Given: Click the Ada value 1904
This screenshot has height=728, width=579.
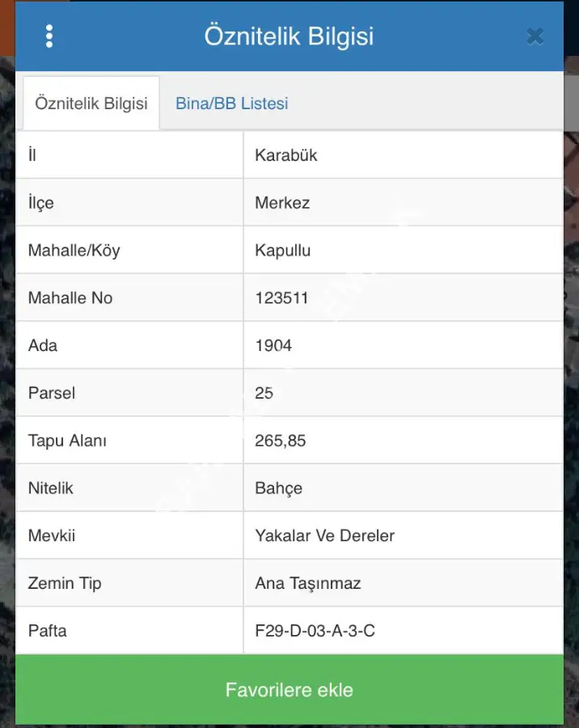Looking at the screenshot, I should pos(273,345).
